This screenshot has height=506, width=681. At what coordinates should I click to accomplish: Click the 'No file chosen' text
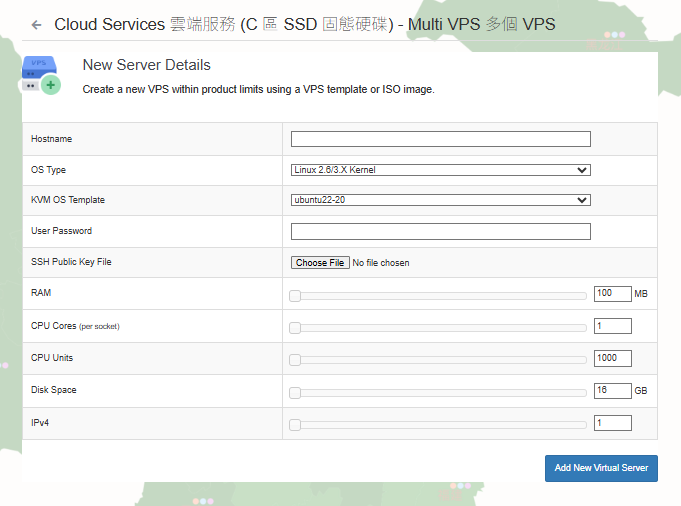click(381, 263)
